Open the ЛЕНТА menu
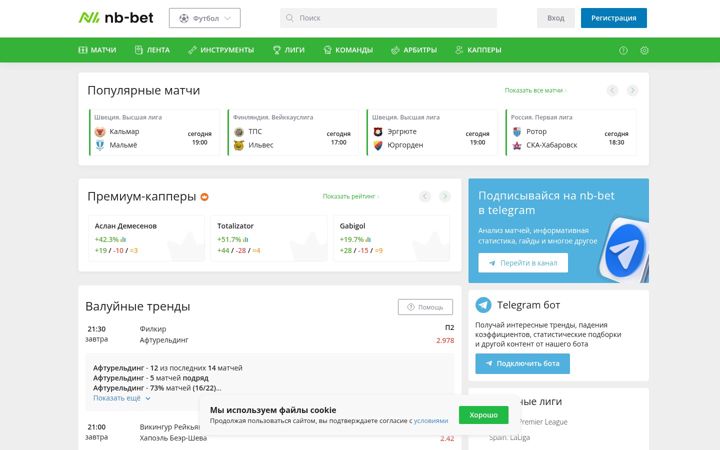The width and height of the screenshot is (720, 450). (152, 50)
